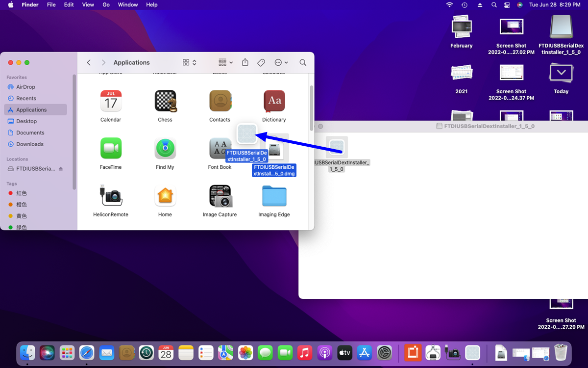Screen dimensions: 588x368
Task: Eject the FTDIUSBSerial volume in sidebar
Action: (x=61, y=169)
